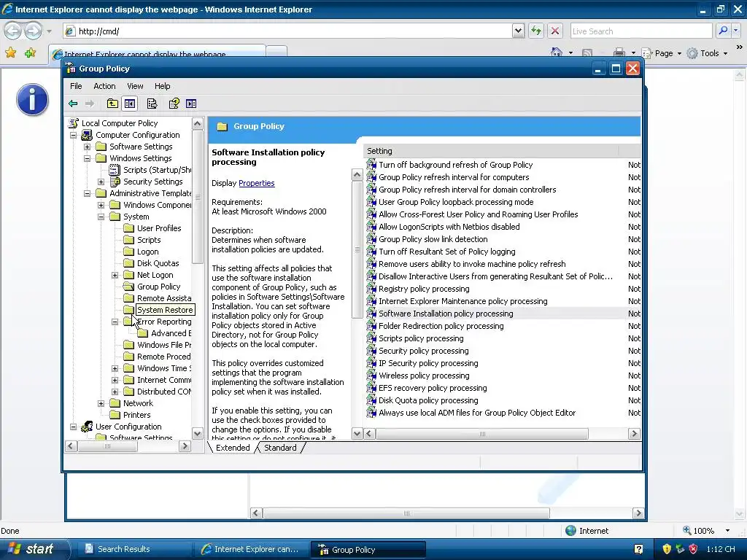Click the Internet Explorer Print icon
Viewport: 747px width, 560px height.
(619, 52)
